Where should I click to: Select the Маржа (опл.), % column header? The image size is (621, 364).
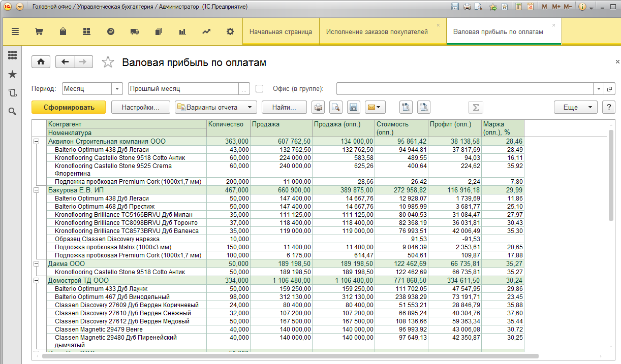[x=503, y=128]
